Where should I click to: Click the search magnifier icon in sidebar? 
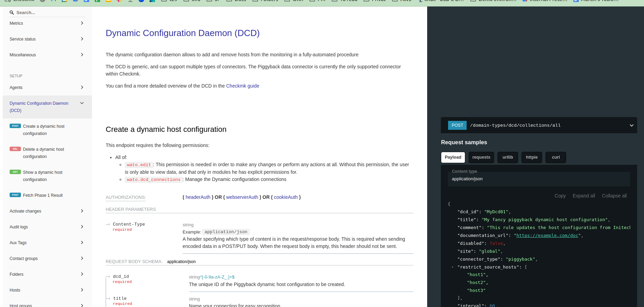pyautogui.click(x=12, y=13)
